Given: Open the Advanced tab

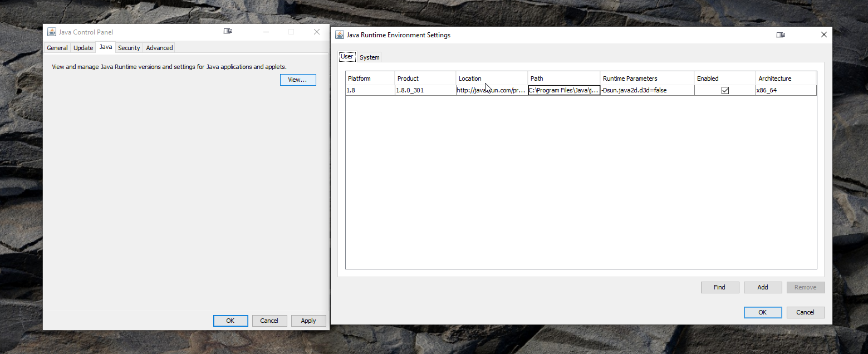Looking at the screenshot, I should click(160, 48).
